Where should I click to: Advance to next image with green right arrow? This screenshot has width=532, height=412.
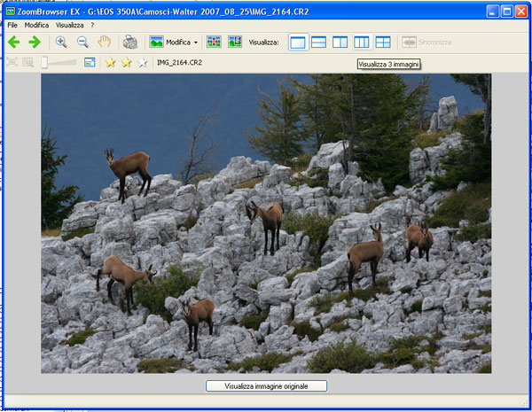(35, 42)
